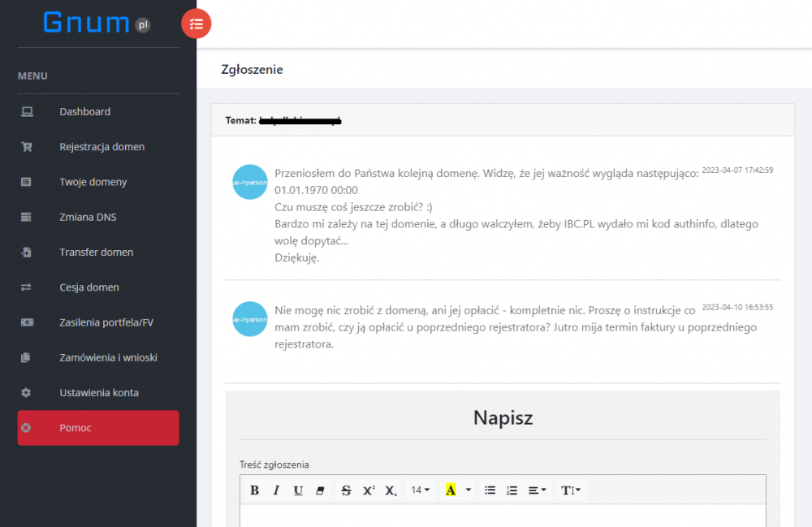The image size is (812, 527).
Task: Click the gear icon beside Ustawienia konta
Action: (26, 393)
